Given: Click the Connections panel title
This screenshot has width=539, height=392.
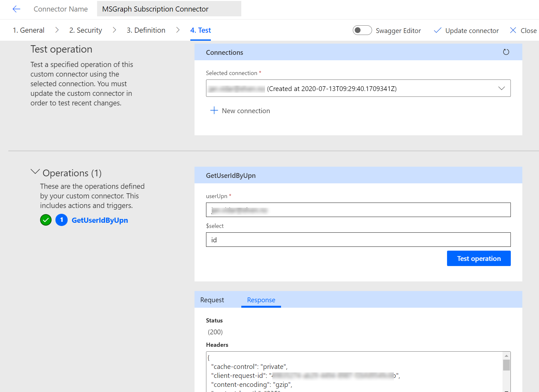Looking at the screenshot, I should [x=224, y=52].
